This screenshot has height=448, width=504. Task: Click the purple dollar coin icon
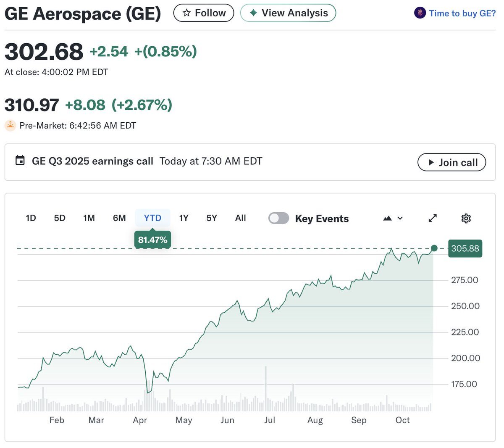point(420,13)
